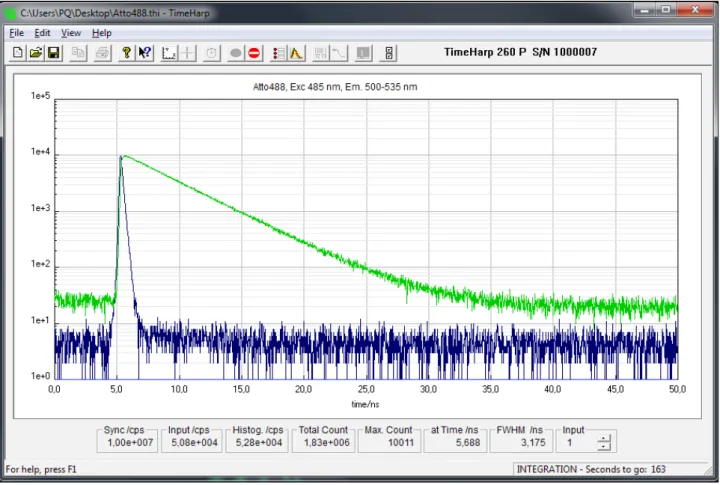Click the two-checkbox options toolbar icon

[388, 53]
